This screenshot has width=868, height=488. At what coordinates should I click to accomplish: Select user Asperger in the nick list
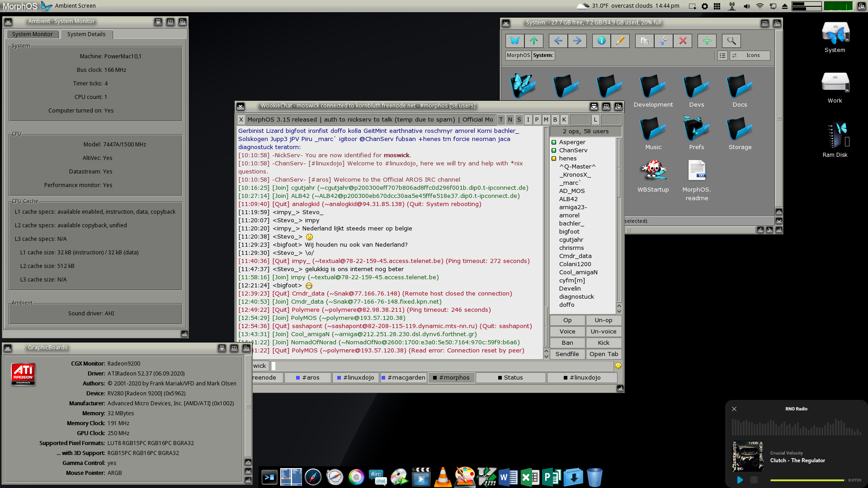point(572,142)
